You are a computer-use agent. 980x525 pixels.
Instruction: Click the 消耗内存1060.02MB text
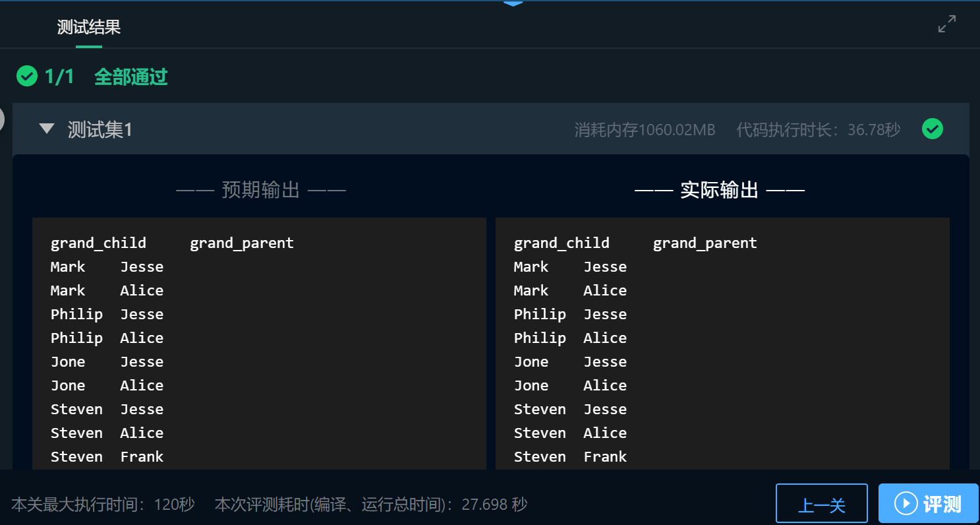(x=645, y=129)
